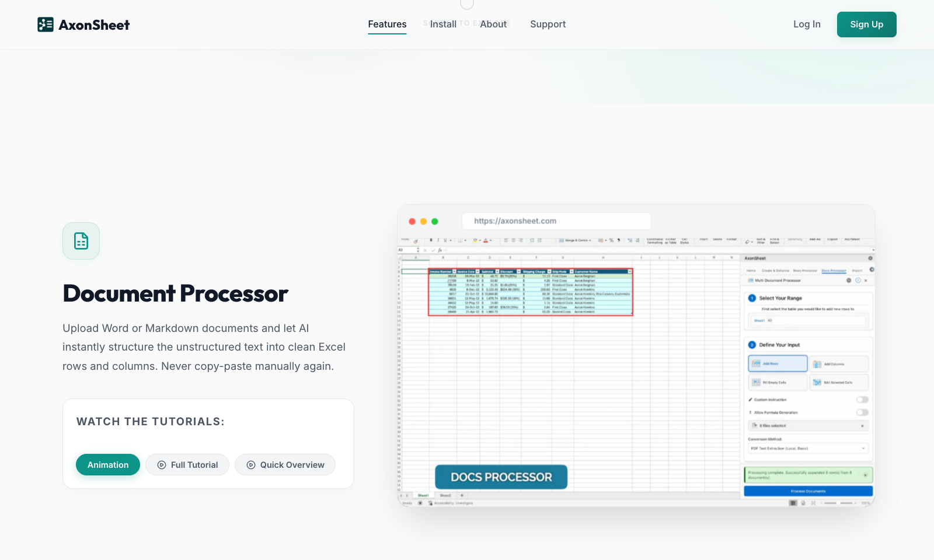Click the Document Processor heading

point(175,293)
